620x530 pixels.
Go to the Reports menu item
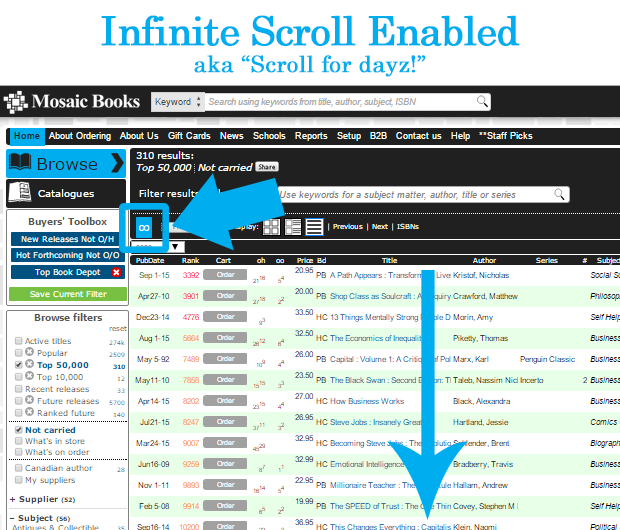(311, 136)
